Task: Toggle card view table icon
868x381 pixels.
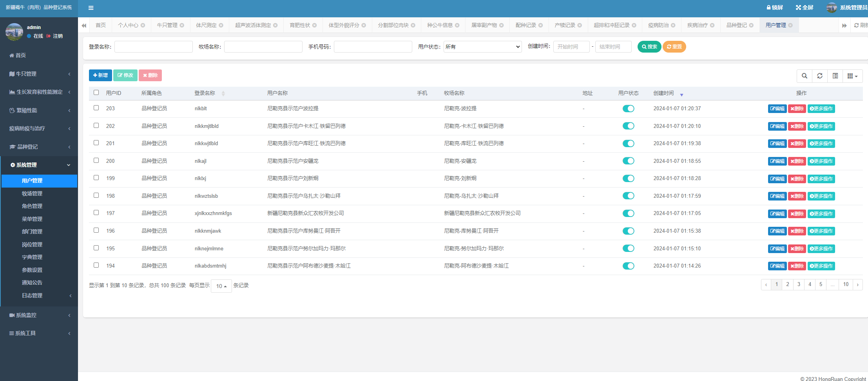Action: (x=835, y=76)
